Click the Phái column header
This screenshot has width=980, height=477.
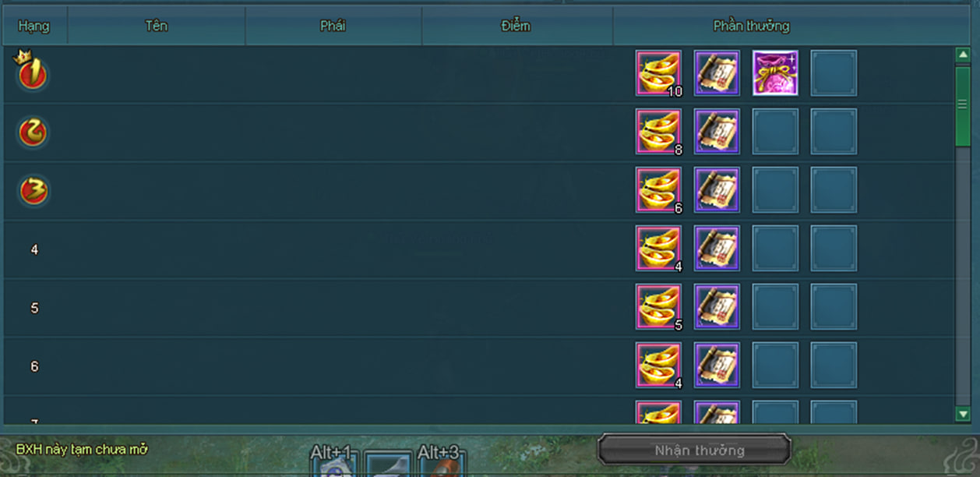[x=333, y=26]
